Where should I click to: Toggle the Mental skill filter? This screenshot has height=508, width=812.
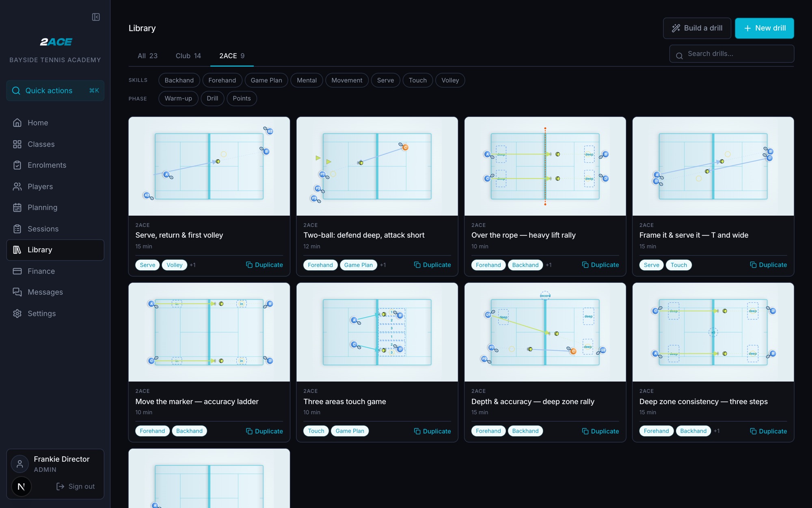(307, 80)
